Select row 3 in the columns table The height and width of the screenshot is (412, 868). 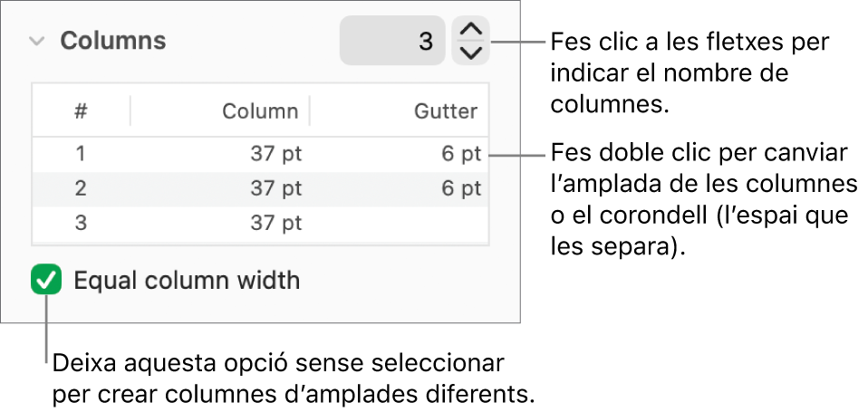click(81, 223)
